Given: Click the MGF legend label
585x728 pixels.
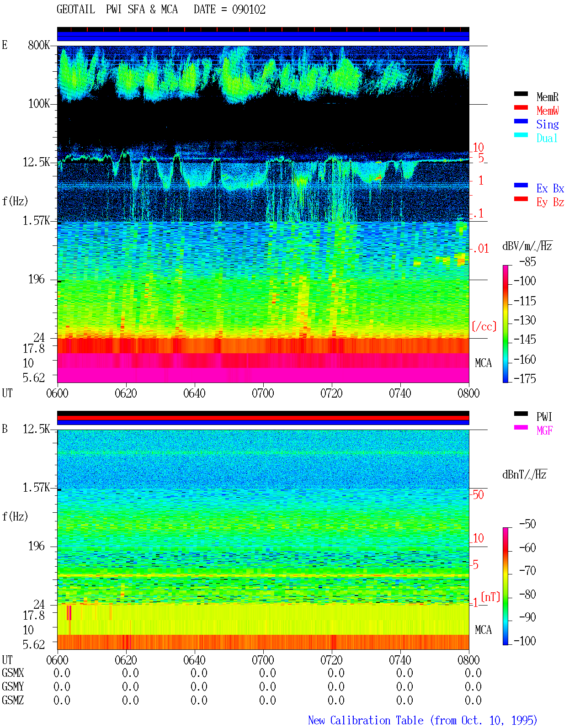Looking at the screenshot, I should click(545, 430).
